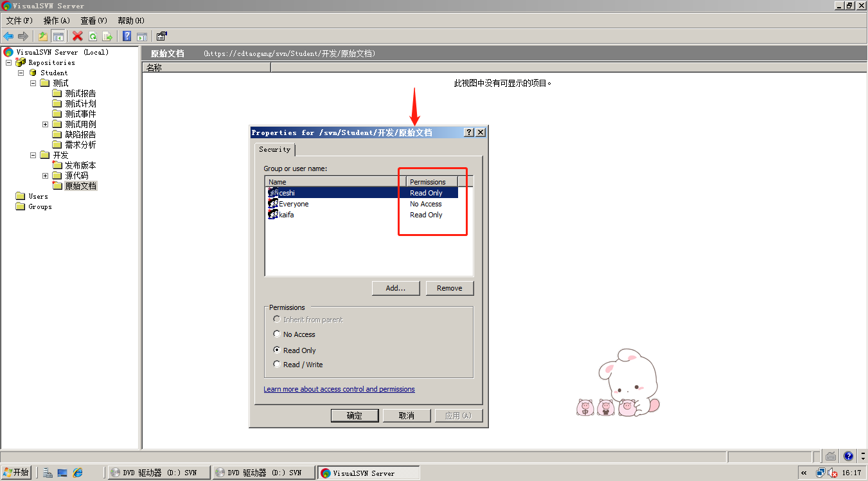Select the 需求分析 folder in tree
This screenshot has height=481, width=868.
point(80,145)
